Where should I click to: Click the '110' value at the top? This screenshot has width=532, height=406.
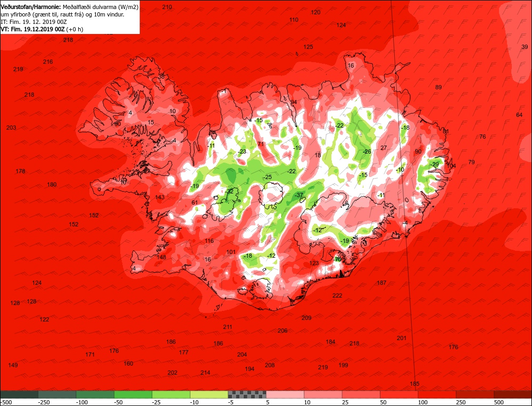point(294,20)
